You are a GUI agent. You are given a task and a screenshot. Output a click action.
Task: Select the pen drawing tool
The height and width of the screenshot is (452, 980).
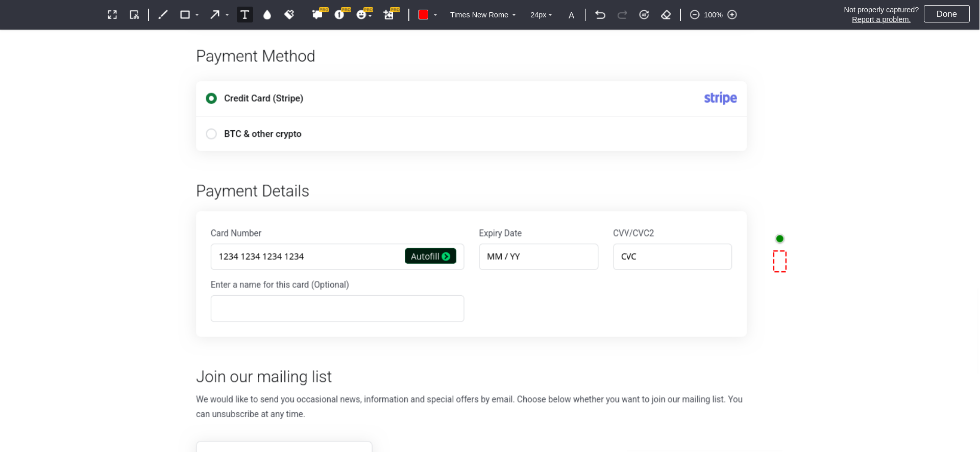163,15
